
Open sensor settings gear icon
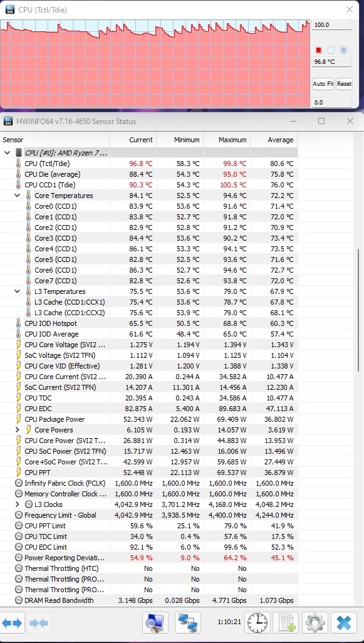[x=315, y=623]
